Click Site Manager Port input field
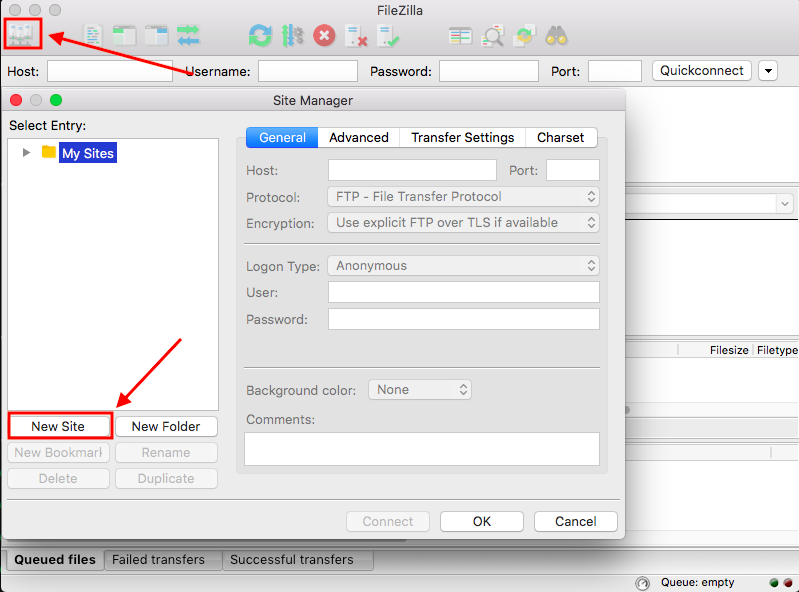The image size is (799, 592). tap(573, 170)
